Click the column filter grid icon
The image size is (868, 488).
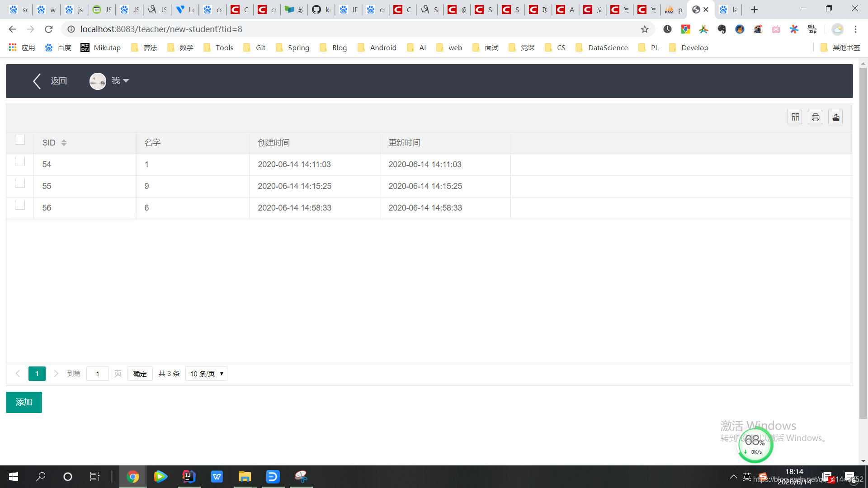click(795, 117)
